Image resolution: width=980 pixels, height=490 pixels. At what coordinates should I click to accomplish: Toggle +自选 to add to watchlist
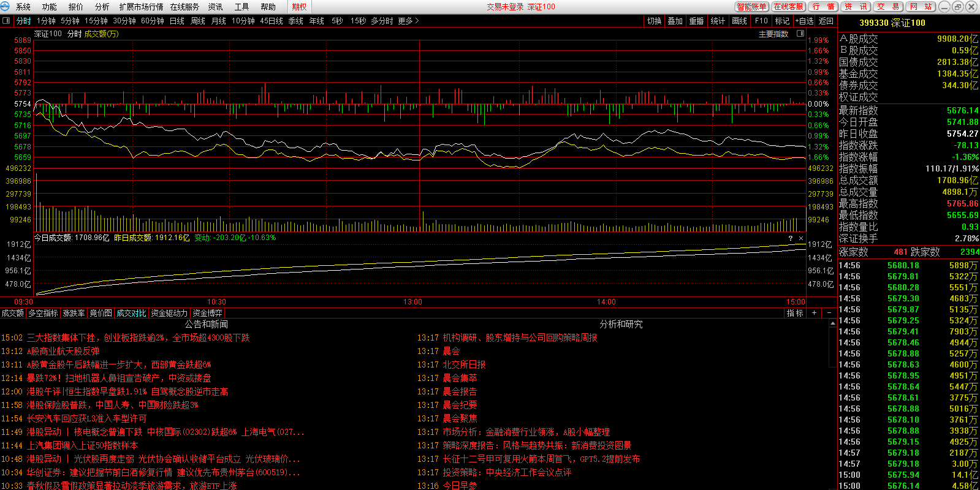[x=804, y=21]
